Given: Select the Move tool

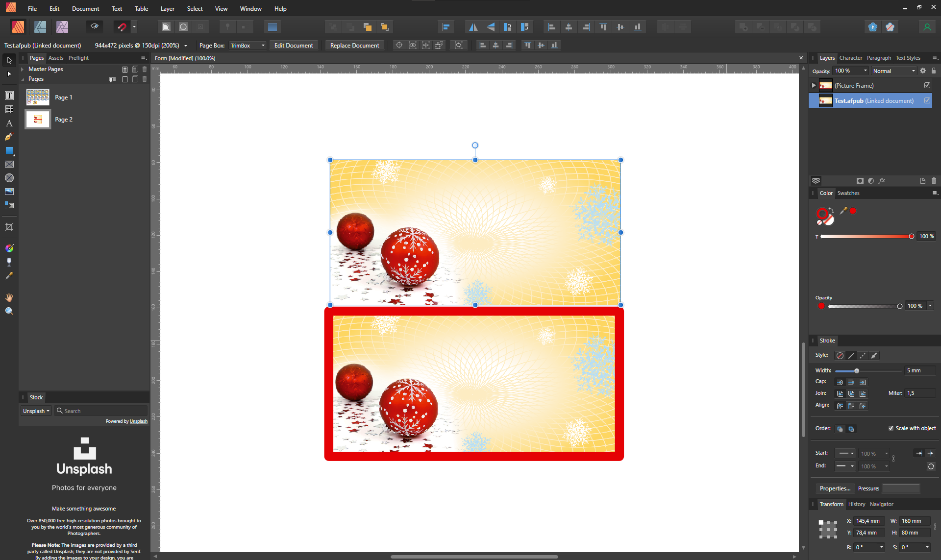Looking at the screenshot, I should (9, 60).
